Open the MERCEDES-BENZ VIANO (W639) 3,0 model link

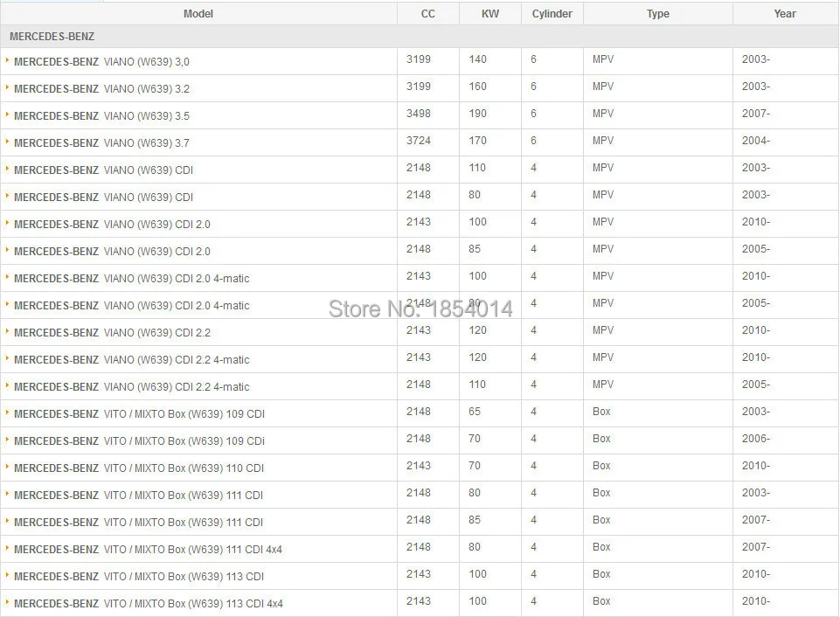click(101, 61)
